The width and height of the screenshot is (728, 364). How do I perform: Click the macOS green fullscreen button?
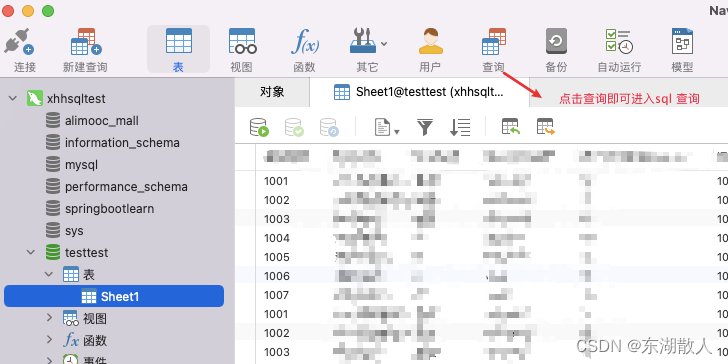pyautogui.click(x=48, y=11)
